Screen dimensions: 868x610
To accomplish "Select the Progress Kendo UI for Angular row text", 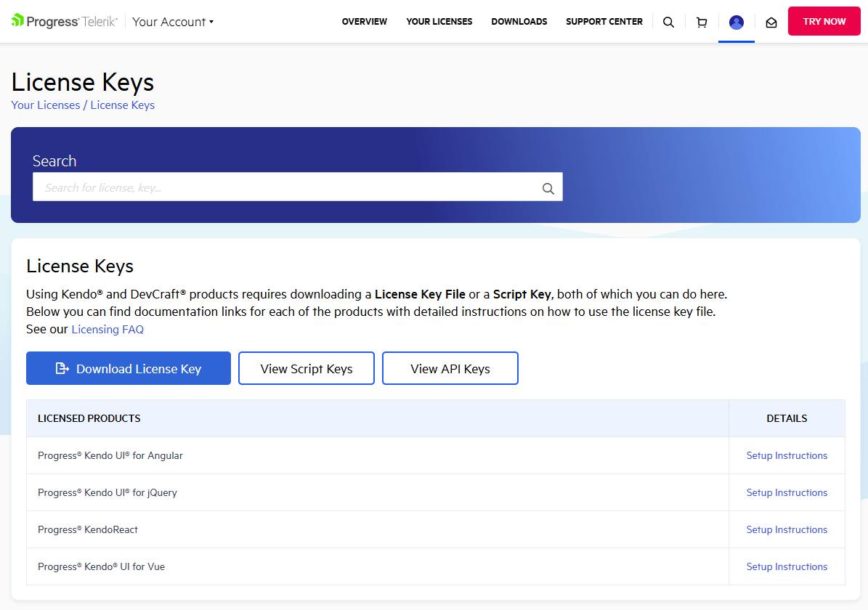I will [x=110, y=455].
